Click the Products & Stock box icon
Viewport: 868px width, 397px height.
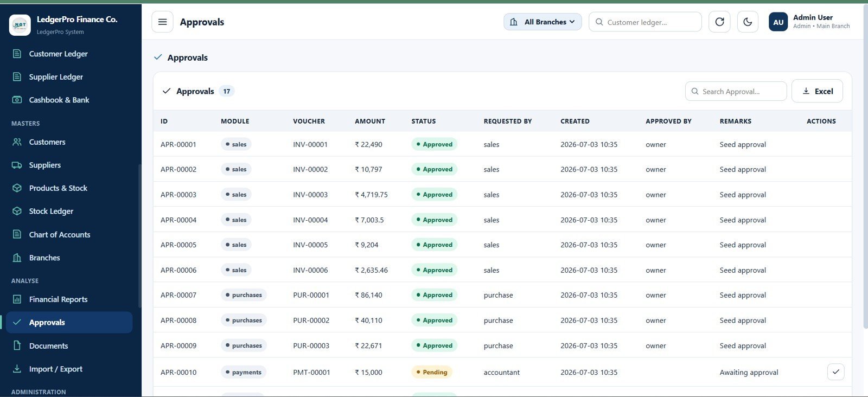pos(17,188)
